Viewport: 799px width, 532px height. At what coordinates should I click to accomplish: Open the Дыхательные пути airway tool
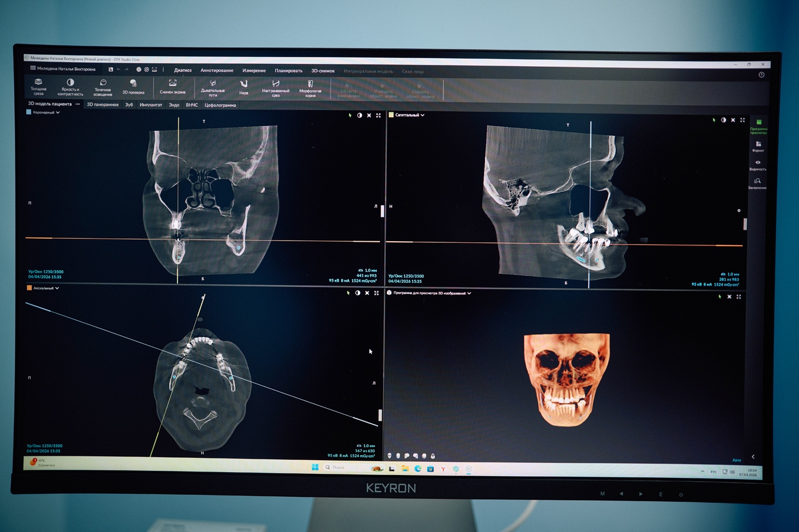tap(213, 87)
